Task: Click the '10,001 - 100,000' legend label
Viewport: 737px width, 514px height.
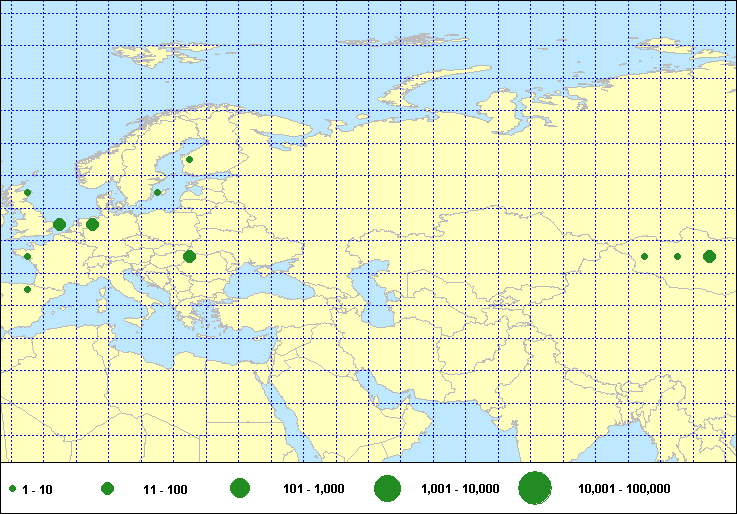Action: tap(624, 489)
